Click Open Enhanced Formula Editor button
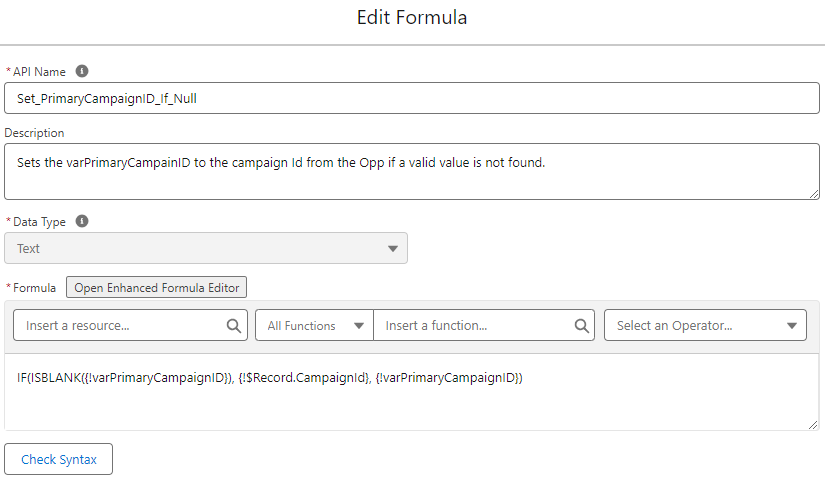 click(156, 288)
